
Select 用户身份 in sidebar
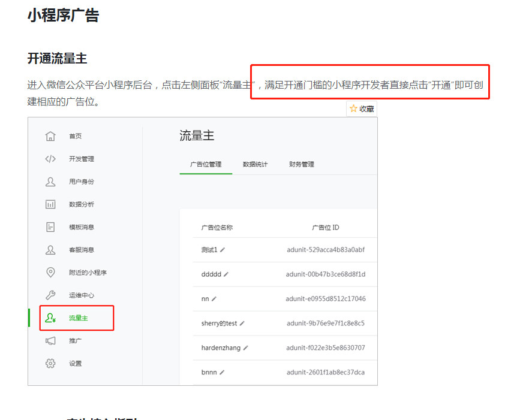[82, 182]
